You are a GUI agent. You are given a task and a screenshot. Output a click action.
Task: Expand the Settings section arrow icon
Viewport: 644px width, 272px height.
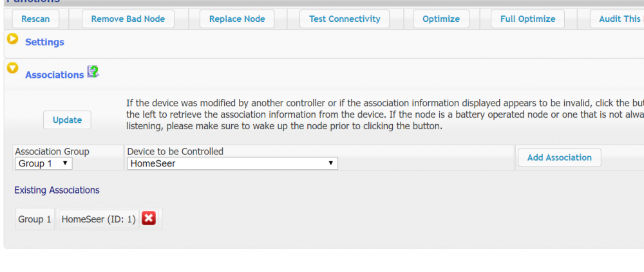click(12, 39)
